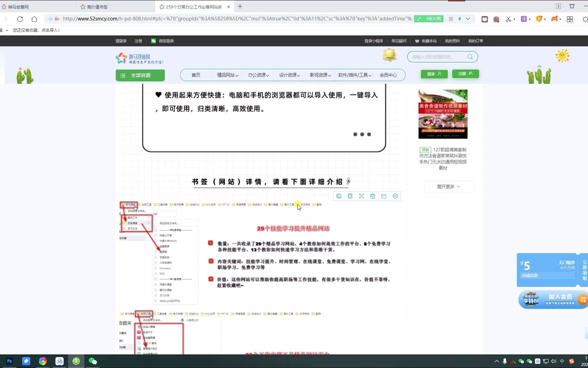Open the 会员中心 menu item
The height and width of the screenshot is (368, 588).
(x=389, y=75)
